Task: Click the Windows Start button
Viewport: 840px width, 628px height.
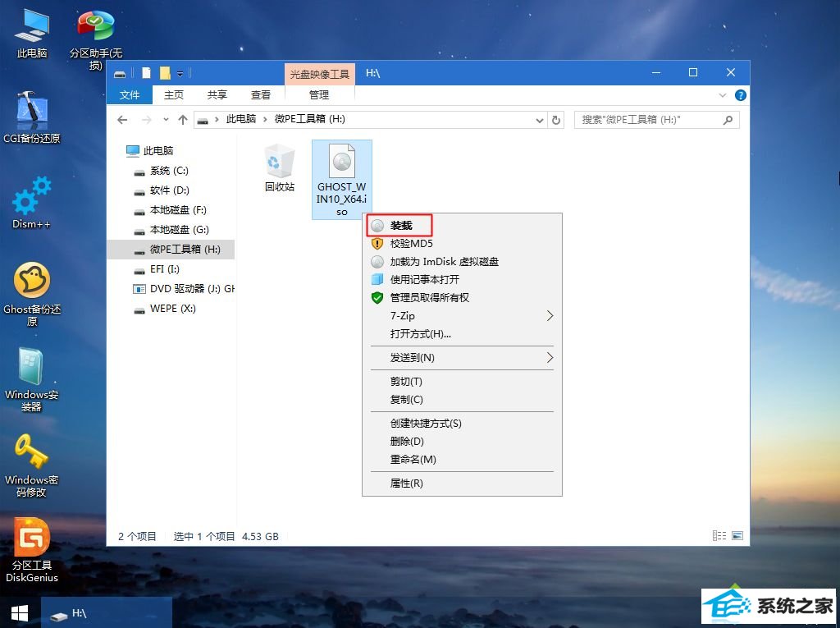Action: pyautogui.click(x=20, y=612)
